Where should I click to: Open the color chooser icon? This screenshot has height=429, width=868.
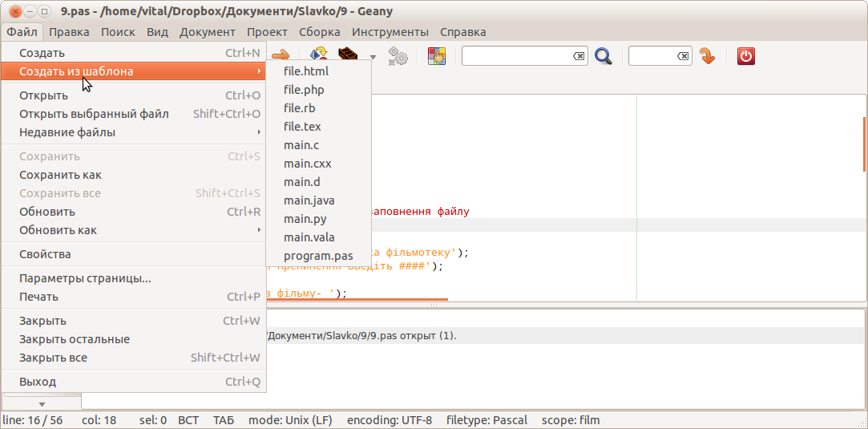(x=437, y=56)
